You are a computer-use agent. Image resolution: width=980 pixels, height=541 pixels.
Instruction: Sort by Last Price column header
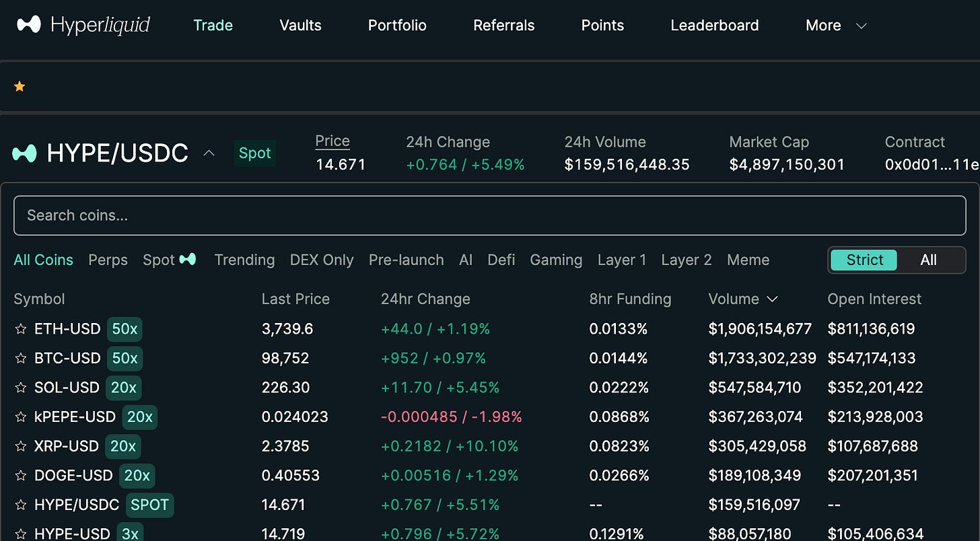(295, 299)
